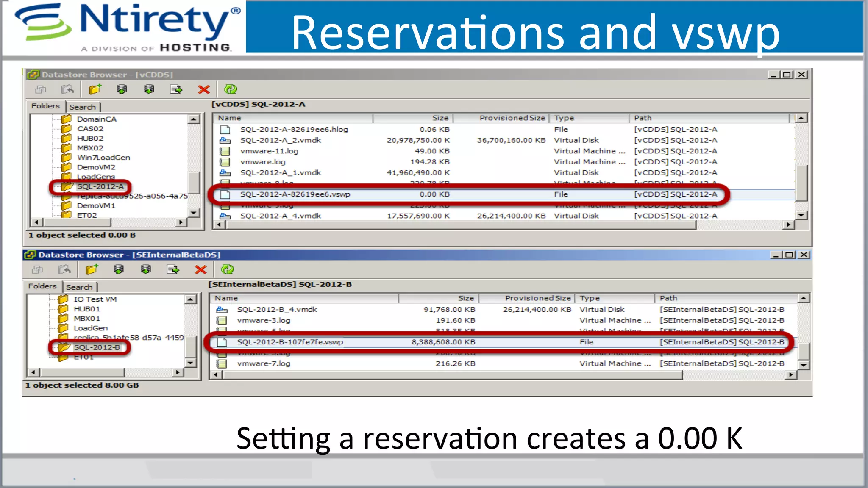This screenshot has height=488, width=868.
Task: Sort by Name column in vCDDS file list
Action: [x=293, y=118]
